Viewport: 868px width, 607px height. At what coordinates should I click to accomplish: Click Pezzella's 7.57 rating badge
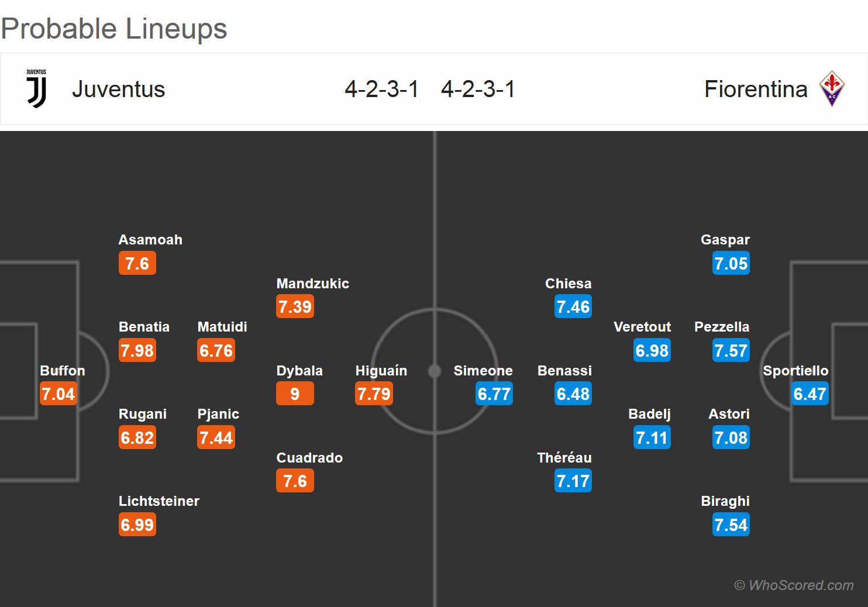tap(731, 350)
